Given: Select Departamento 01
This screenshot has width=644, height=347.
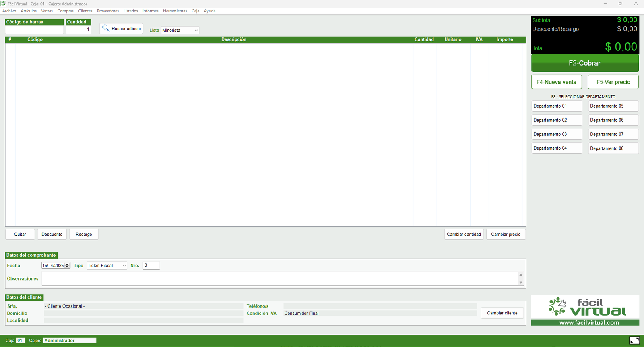Looking at the screenshot, I should pyautogui.click(x=557, y=106).
